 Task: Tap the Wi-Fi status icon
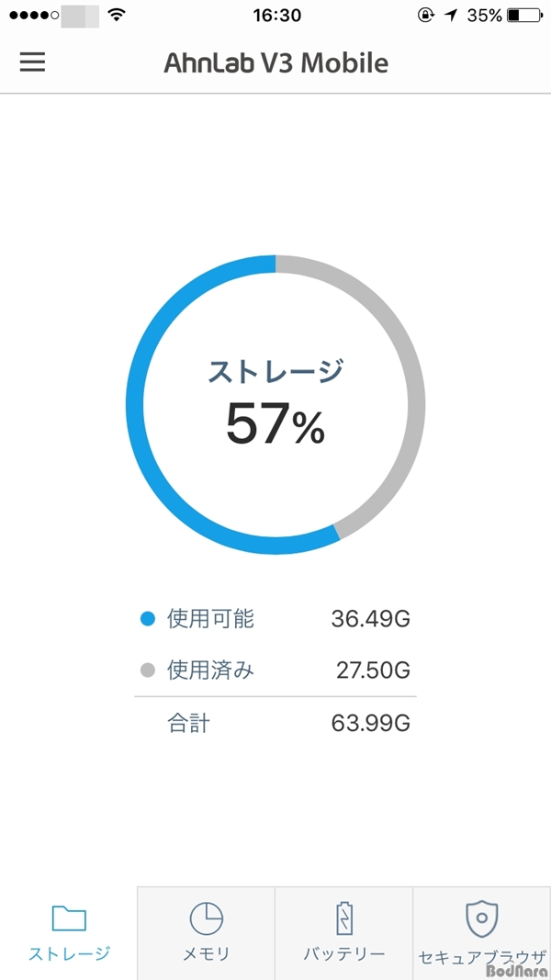click(x=117, y=15)
